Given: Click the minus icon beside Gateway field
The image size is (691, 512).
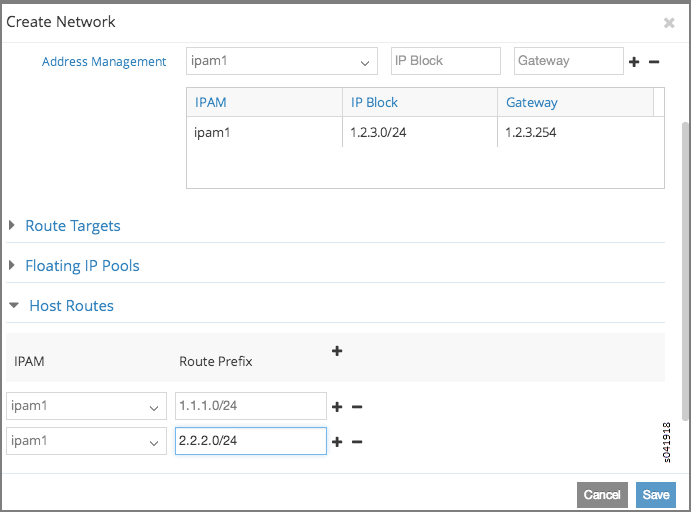Looking at the screenshot, I should (654, 62).
